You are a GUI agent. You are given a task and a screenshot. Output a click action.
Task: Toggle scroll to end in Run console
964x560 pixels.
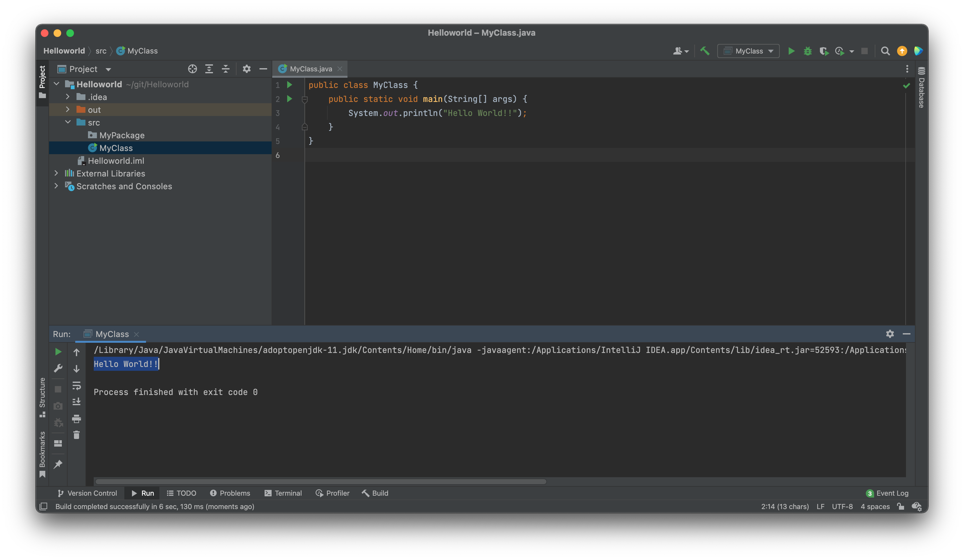pos(77,402)
